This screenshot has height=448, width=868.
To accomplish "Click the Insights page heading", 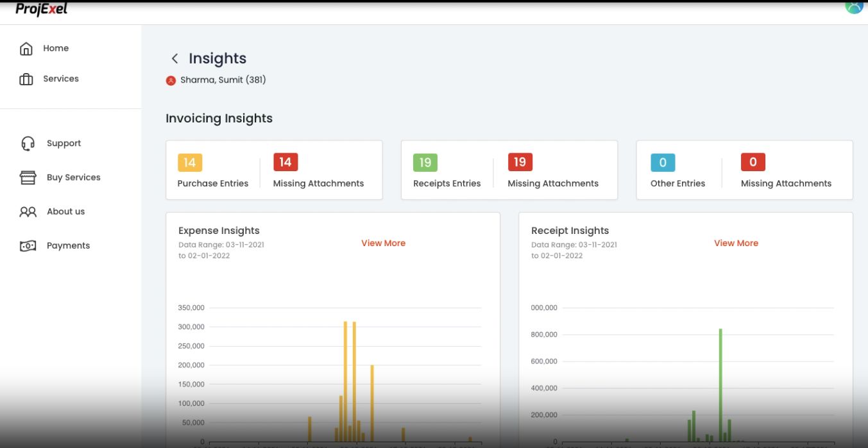I will click(217, 58).
